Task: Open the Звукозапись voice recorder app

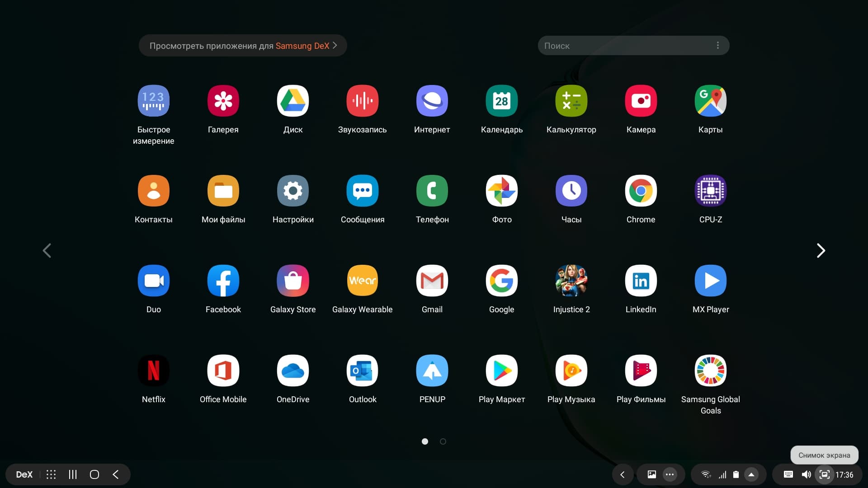Action: pyautogui.click(x=362, y=101)
